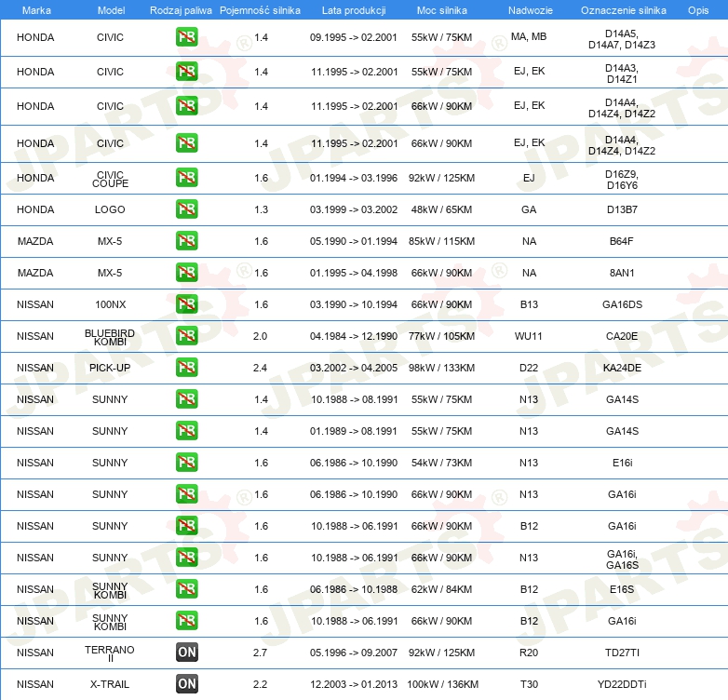Click engine code 8AN1
The height and width of the screenshot is (700, 728).
click(622, 273)
